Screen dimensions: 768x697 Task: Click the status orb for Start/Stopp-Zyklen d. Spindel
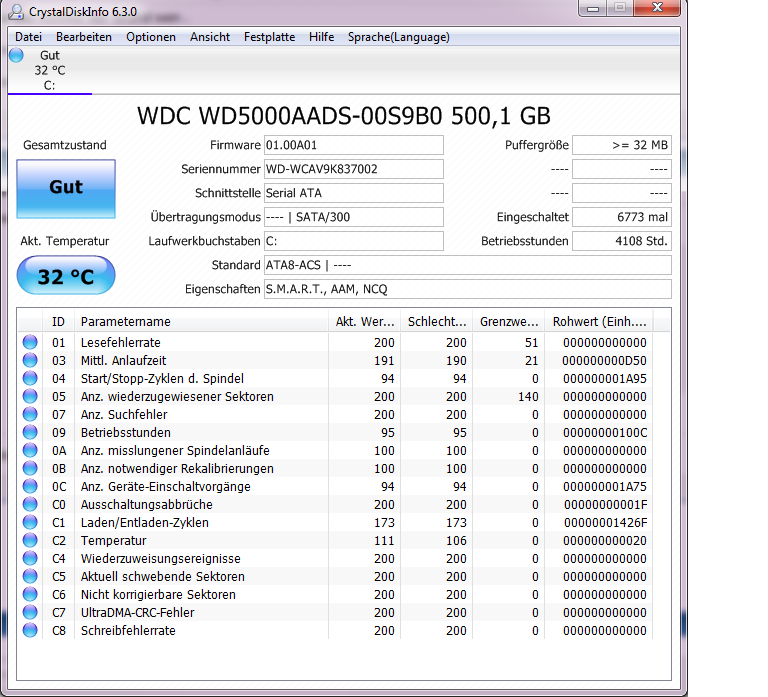(30, 378)
